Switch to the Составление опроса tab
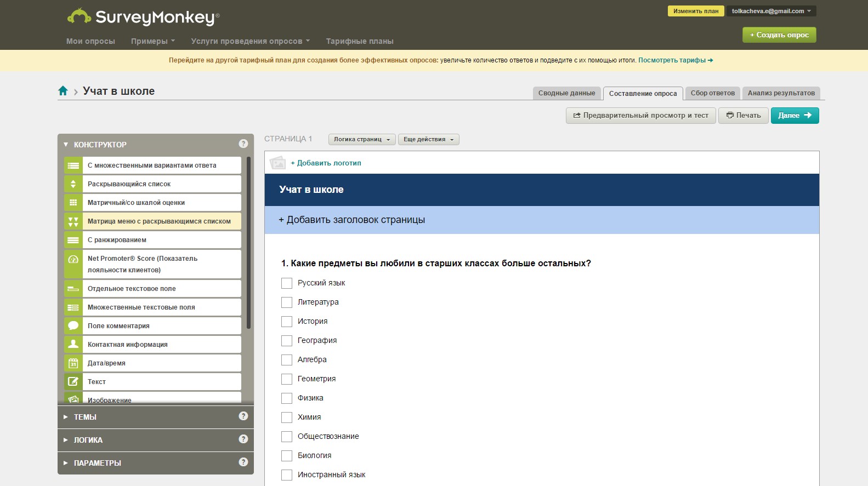The height and width of the screenshot is (486, 868). 643,94
